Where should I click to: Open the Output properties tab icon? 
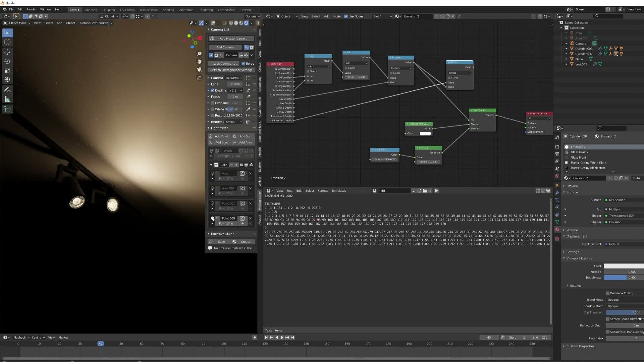(557, 154)
